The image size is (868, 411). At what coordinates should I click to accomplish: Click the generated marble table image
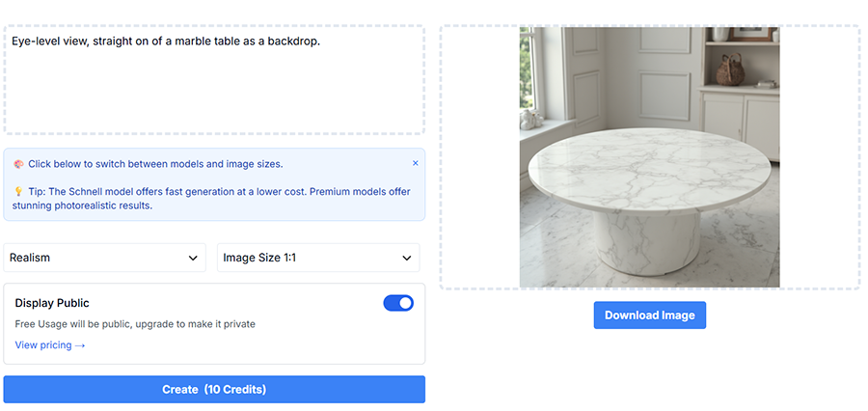649,157
